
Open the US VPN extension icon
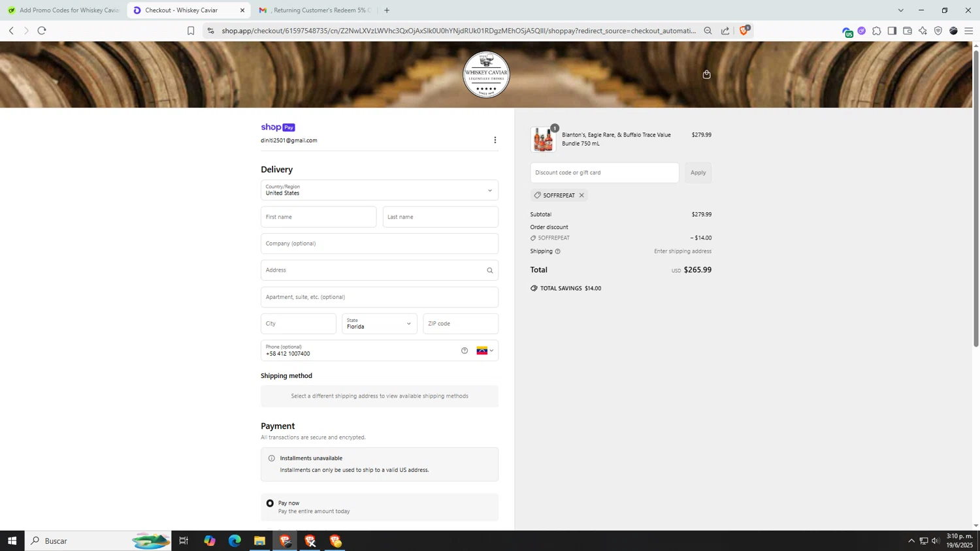click(x=847, y=31)
